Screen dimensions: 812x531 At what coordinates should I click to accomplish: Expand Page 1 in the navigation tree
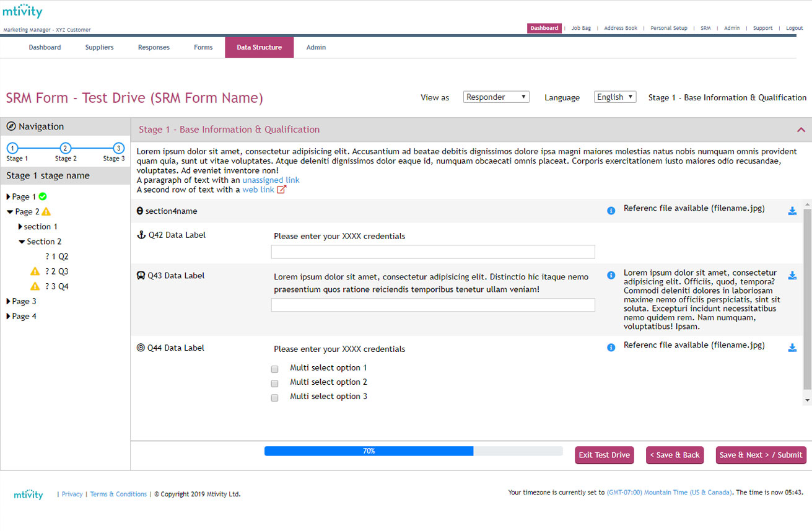point(9,196)
